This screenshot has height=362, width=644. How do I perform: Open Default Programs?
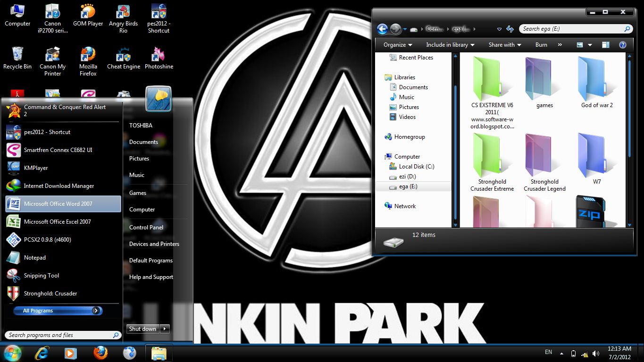[x=151, y=261]
